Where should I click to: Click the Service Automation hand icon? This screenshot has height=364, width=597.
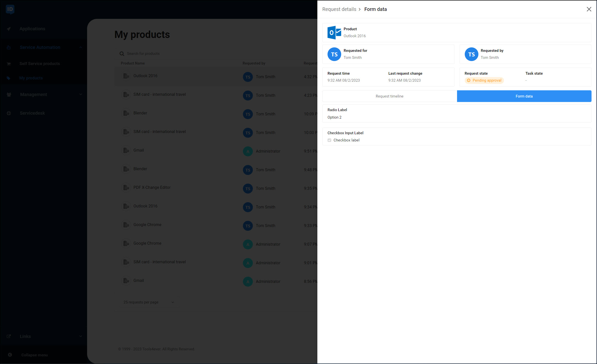pos(9,47)
